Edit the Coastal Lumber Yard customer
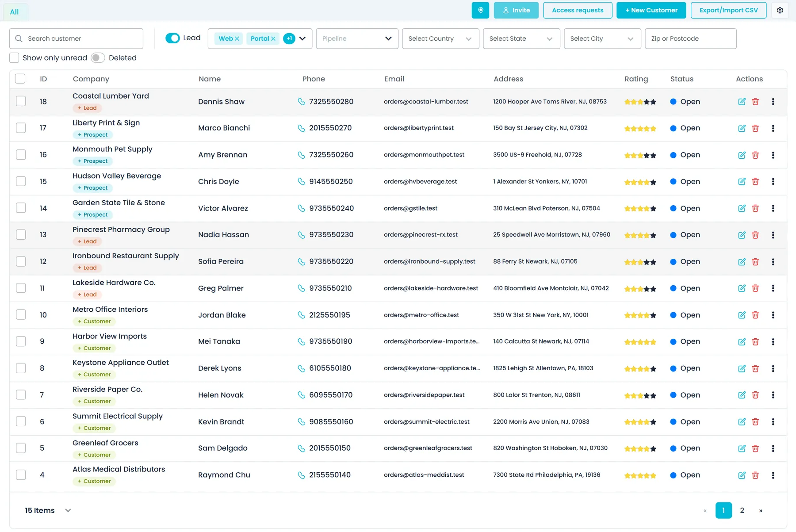 (x=742, y=102)
